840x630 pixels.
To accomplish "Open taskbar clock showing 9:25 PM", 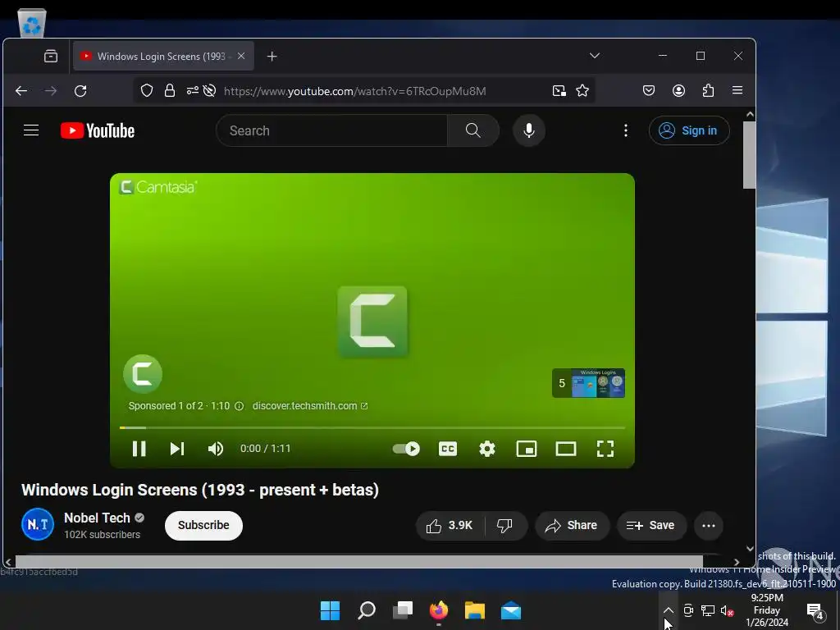I will pyautogui.click(x=767, y=610).
